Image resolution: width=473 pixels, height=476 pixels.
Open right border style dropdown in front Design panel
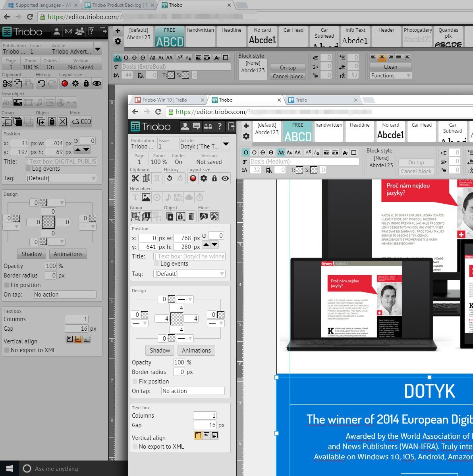pyautogui.click(x=216, y=323)
